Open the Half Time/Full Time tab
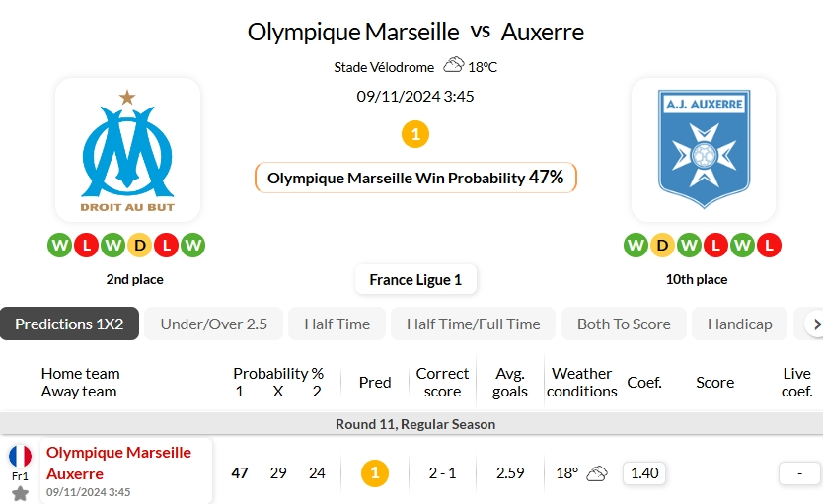The image size is (823, 504). tap(474, 324)
